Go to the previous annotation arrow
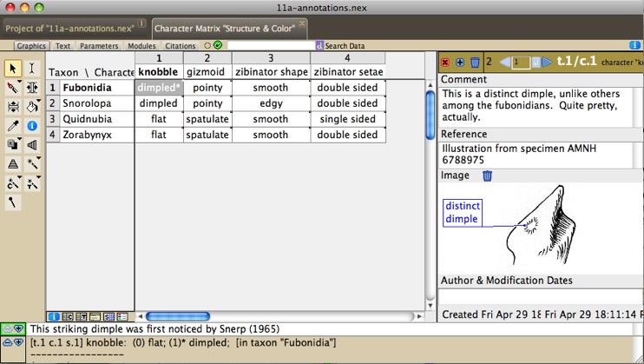This screenshot has width=644, height=364. [504, 63]
